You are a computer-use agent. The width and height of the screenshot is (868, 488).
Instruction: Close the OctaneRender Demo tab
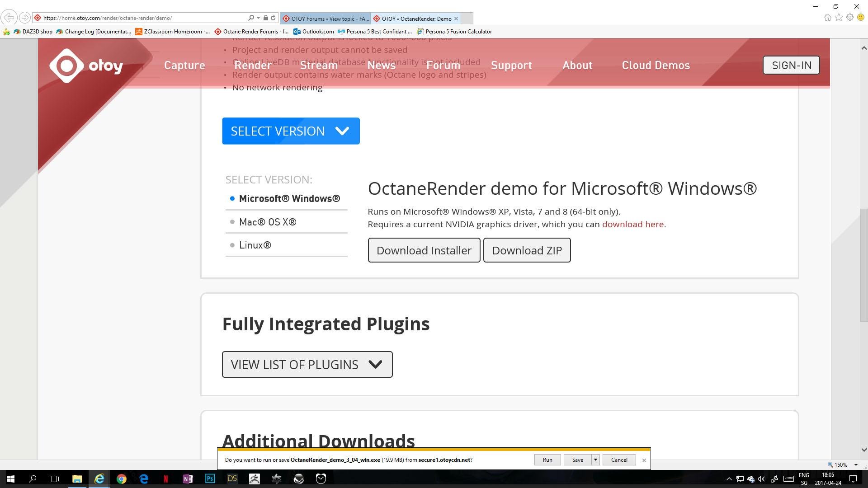pos(456,19)
